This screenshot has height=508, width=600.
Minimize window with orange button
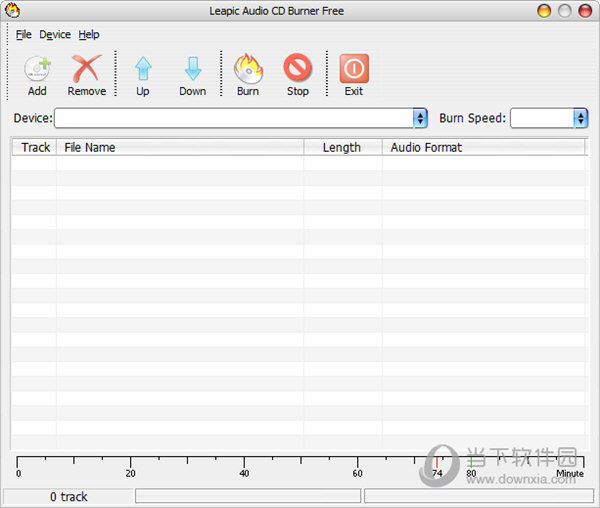pos(544,11)
